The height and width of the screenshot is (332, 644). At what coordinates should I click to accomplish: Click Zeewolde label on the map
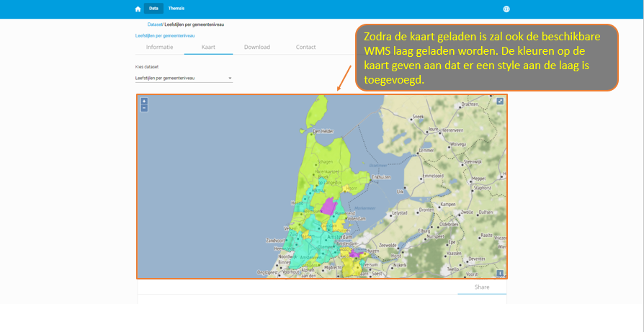tap(389, 245)
